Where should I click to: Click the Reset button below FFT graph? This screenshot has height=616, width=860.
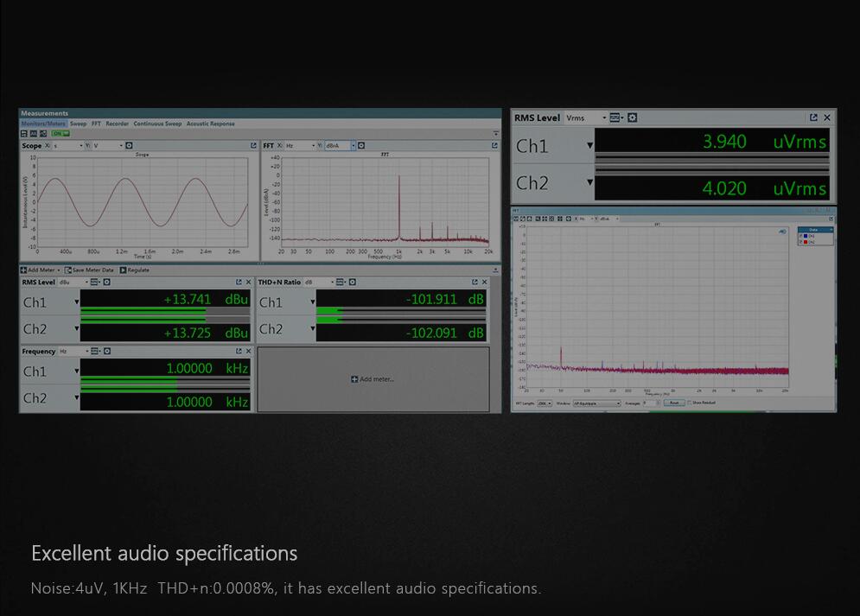pyautogui.click(x=674, y=403)
